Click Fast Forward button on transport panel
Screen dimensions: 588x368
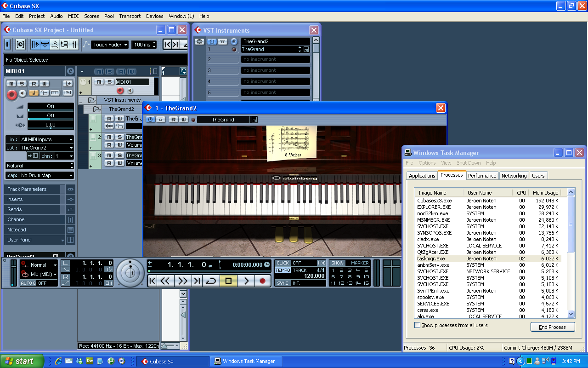182,281
